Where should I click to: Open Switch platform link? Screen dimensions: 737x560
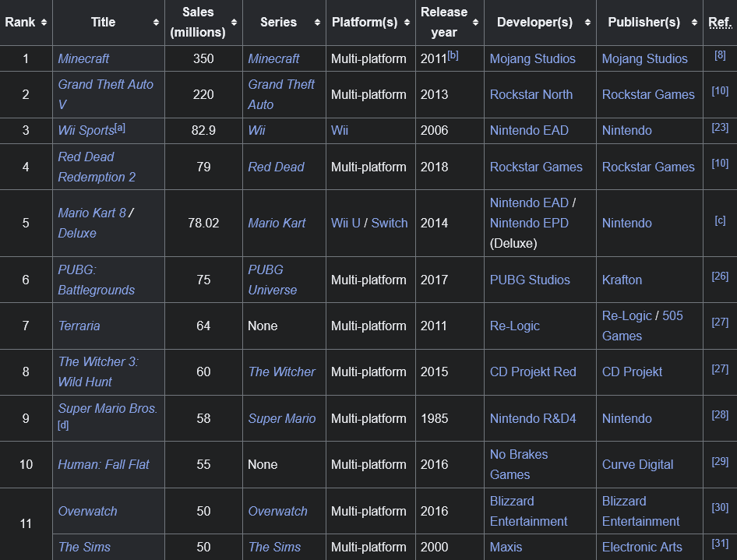point(390,224)
